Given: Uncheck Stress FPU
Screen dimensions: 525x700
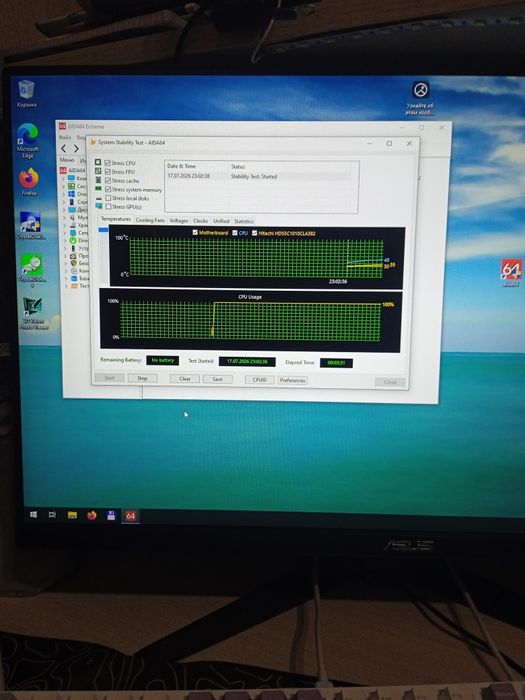Looking at the screenshot, I should pyautogui.click(x=108, y=171).
